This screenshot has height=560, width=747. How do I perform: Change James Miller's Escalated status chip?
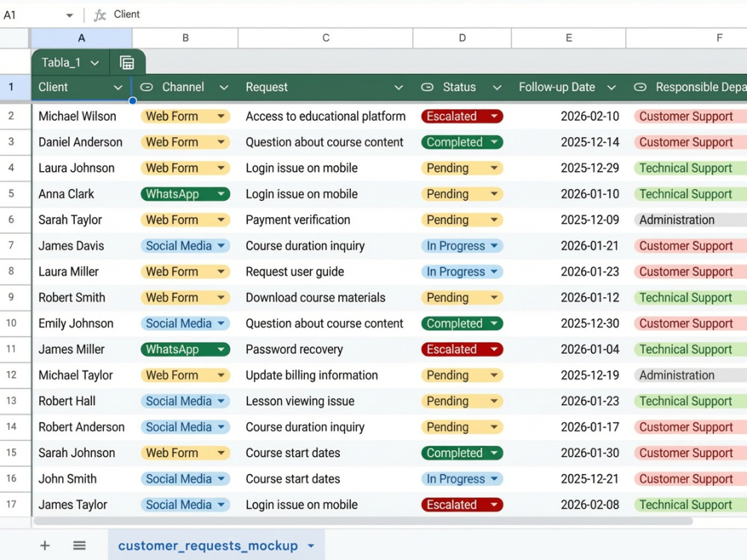tap(462, 349)
